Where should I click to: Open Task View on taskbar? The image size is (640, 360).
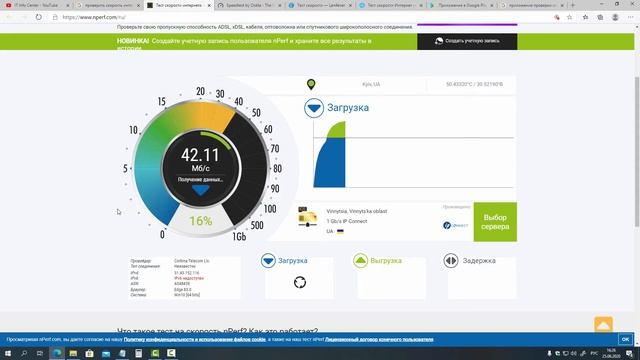[40, 353]
